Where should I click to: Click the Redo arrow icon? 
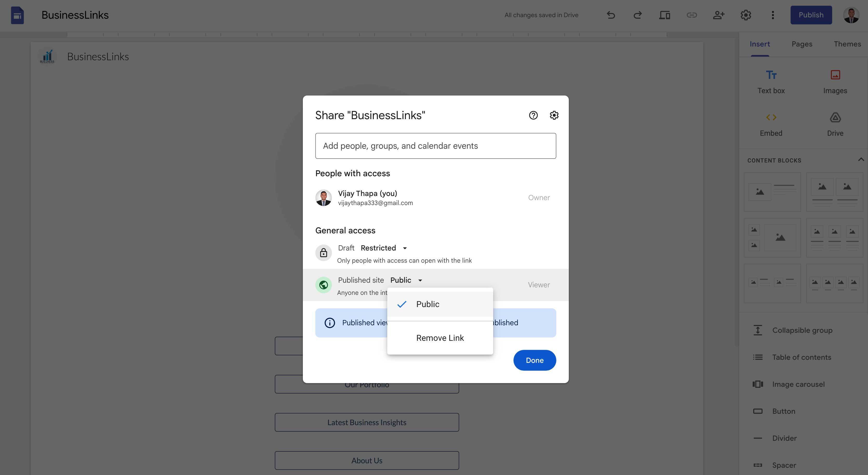638,15
